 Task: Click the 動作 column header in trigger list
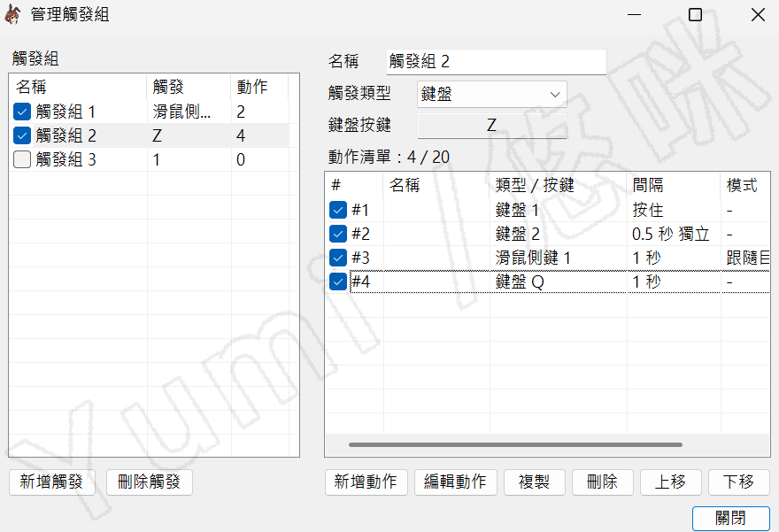pos(259,87)
